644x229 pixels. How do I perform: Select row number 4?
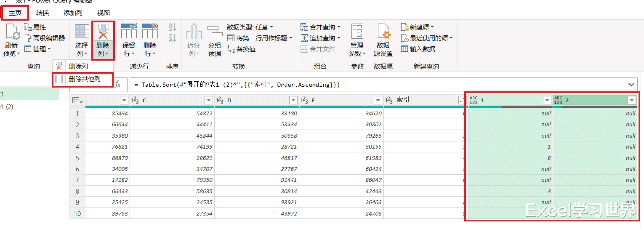tap(77, 147)
